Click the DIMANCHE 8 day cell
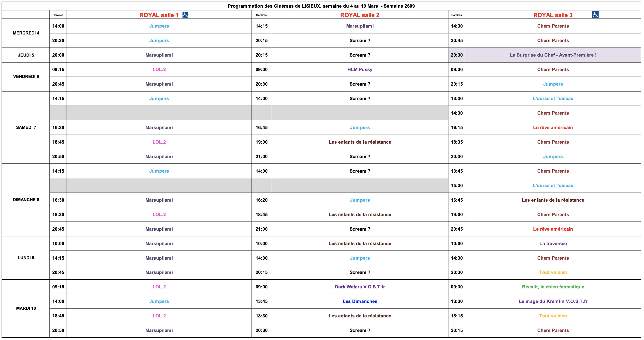This screenshot has height=340, width=644. pos(26,199)
